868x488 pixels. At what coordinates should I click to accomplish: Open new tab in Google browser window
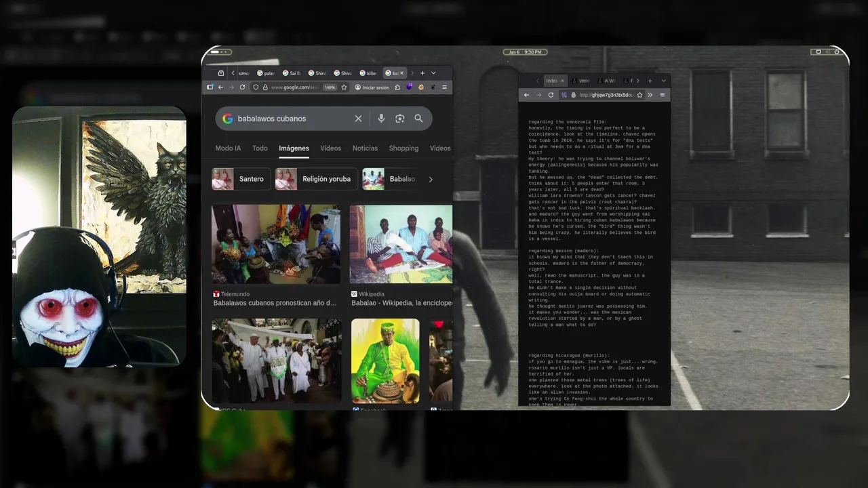[422, 73]
